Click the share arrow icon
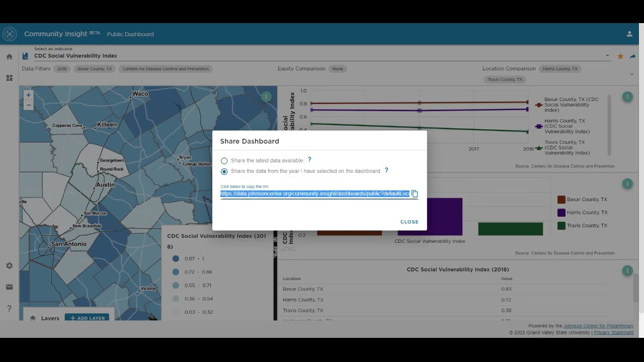The image size is (644, 362). pyautogui.click(x=633, y=56)
